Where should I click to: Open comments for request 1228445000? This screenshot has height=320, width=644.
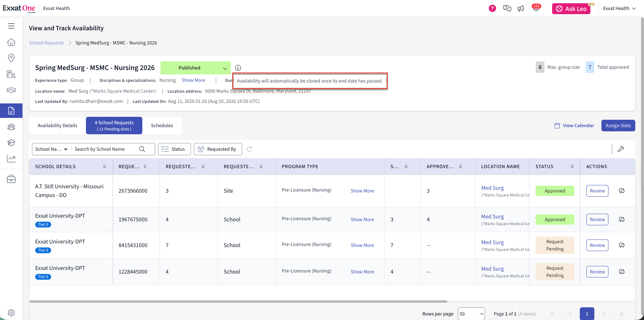click(x=622, y=272)
